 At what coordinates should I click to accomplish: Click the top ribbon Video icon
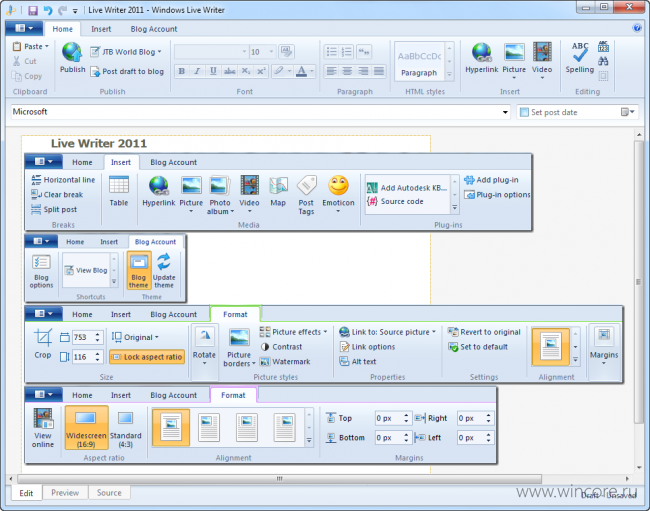542,53
